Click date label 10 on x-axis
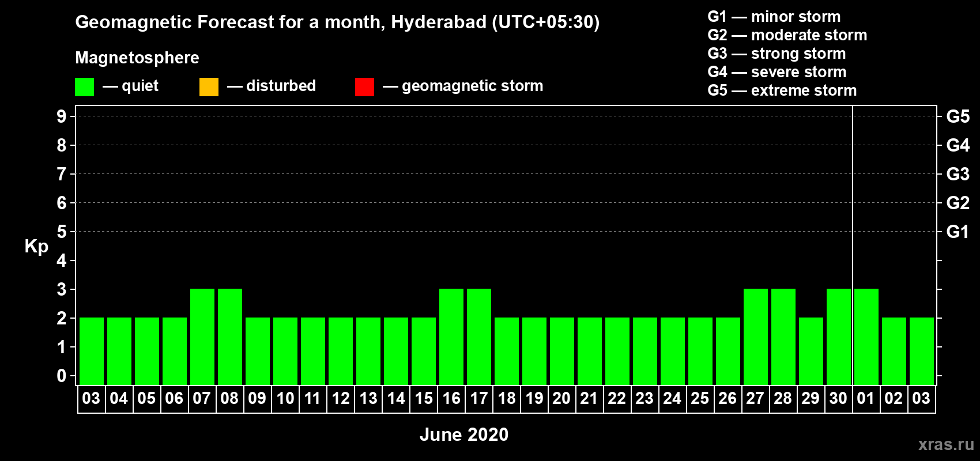Image resolution: width=980 pixels, height=461 pixels. 285,399
